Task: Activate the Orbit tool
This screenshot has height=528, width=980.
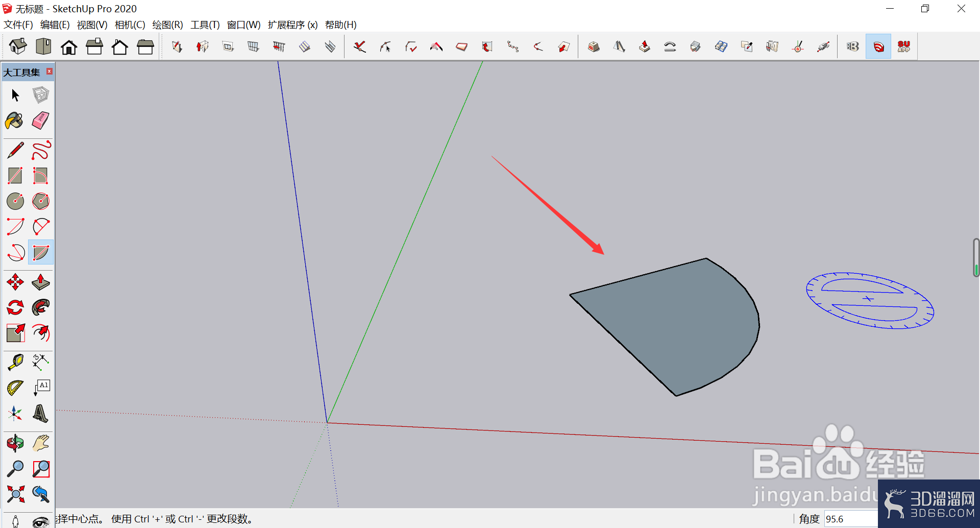Action: [x=15, y=443]
